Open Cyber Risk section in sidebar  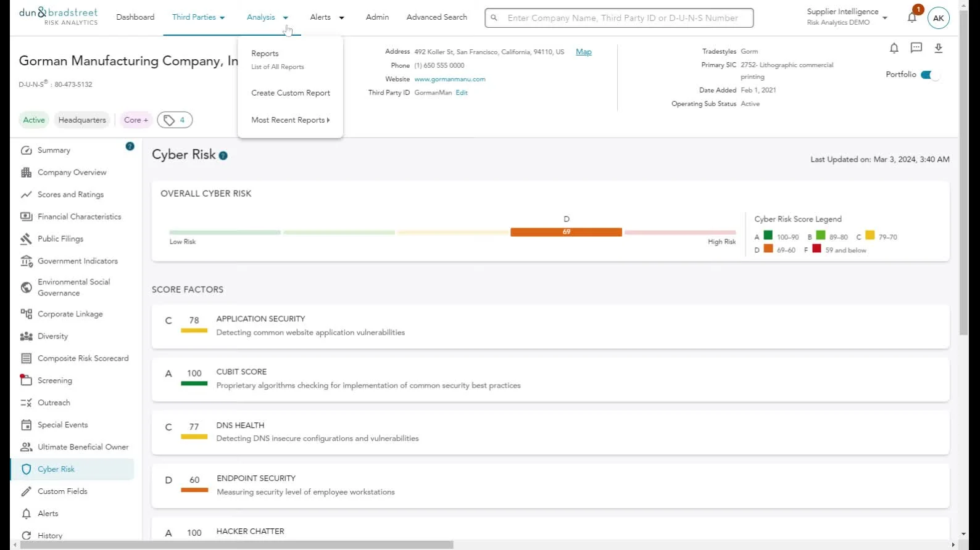(72, 470)
